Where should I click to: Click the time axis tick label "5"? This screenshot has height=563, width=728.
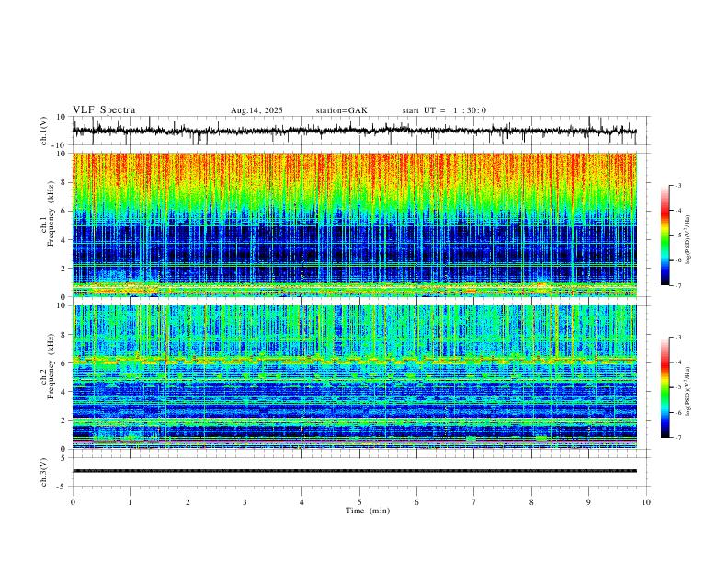pyautogui.click(x=359, y=502)
